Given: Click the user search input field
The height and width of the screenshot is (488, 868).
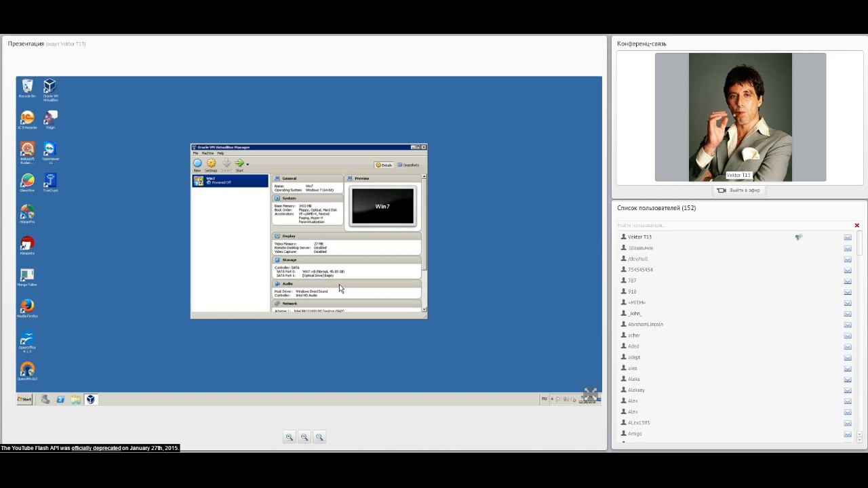Looking at the screenshot, I should pos(734,225).
